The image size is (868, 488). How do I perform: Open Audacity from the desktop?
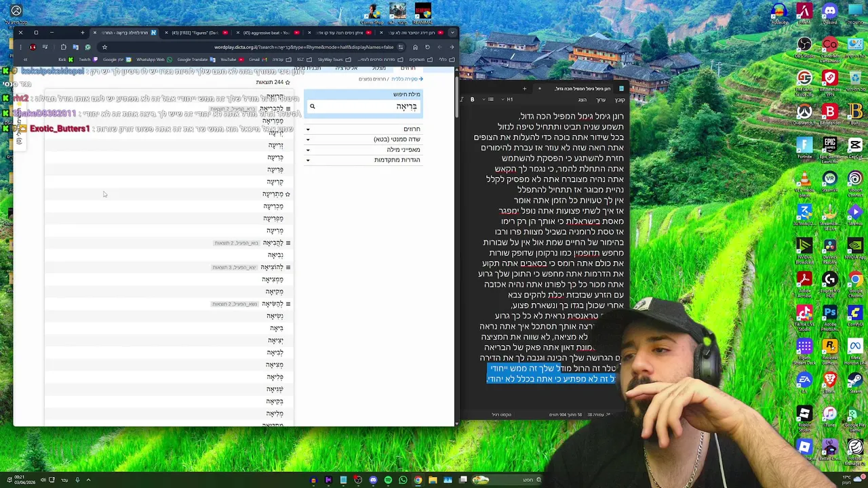(x=779, y=12)
